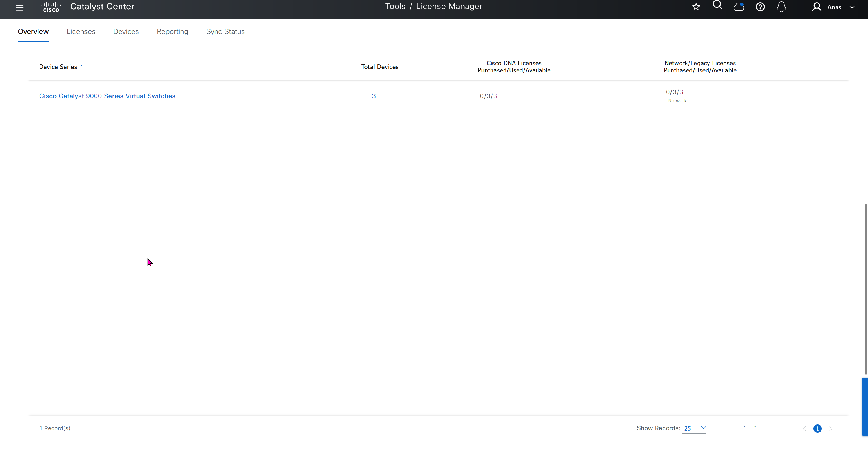
Task: Switch to the Licenses tab
Action: (x=81, y=31)
